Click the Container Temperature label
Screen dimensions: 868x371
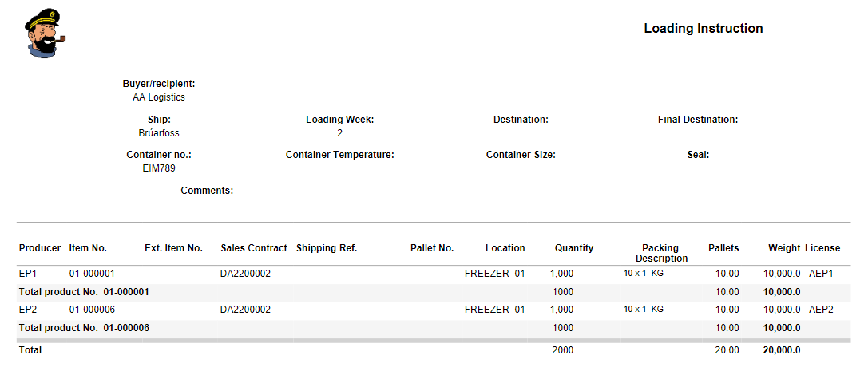339,155
